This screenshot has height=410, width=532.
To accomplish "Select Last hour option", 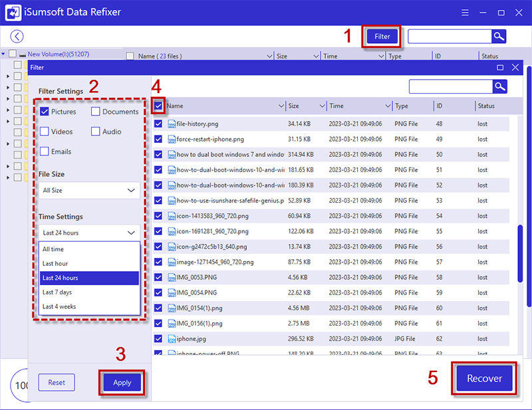I will tap(89, 264).
